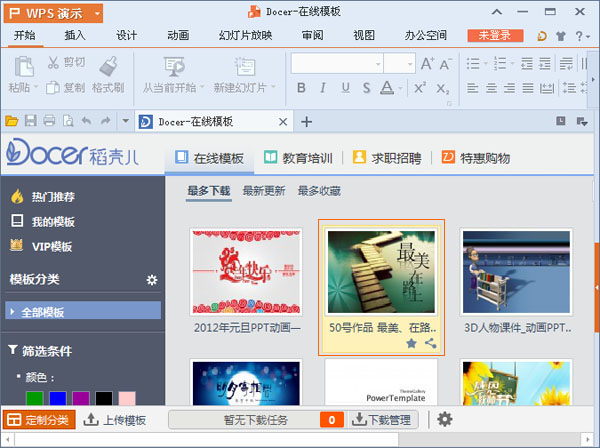Switch to the 插入 ribbon tab
Viewport: 600px width, 448px height.
click(75, 36)
